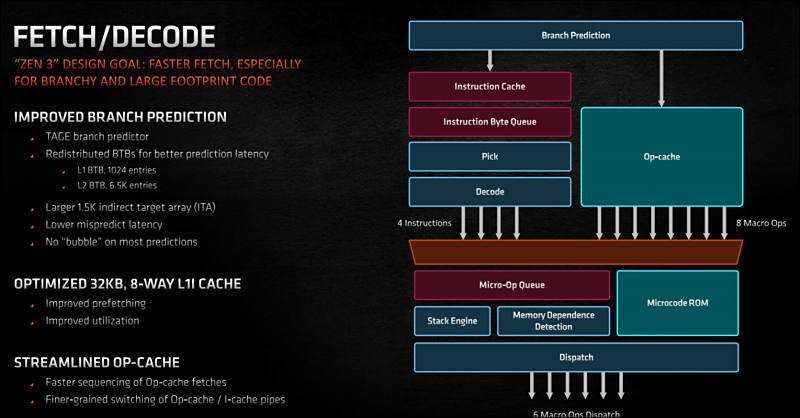Select the Microcode ROM block
Viewport: 800px width, 418px height.
tap(678, 303)
